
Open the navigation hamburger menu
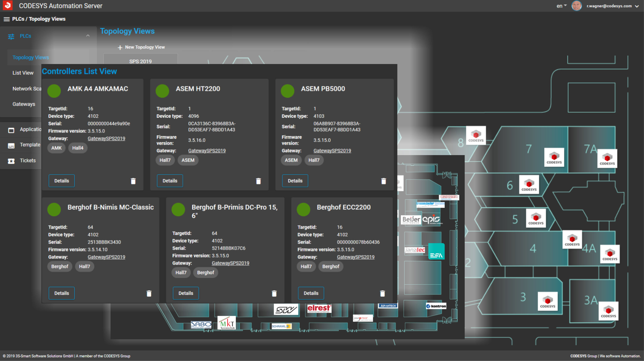pyautogui.click(x=6, y=19)
